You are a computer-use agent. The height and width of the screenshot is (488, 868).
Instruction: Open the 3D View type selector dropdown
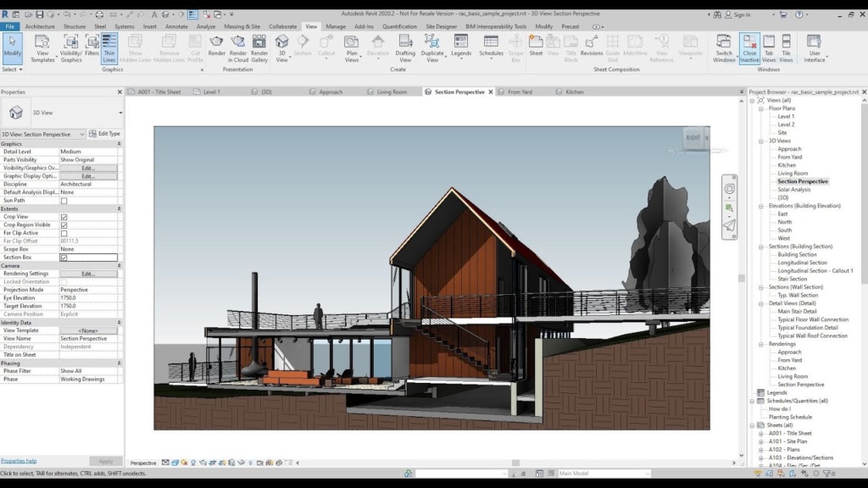[120, 113]
